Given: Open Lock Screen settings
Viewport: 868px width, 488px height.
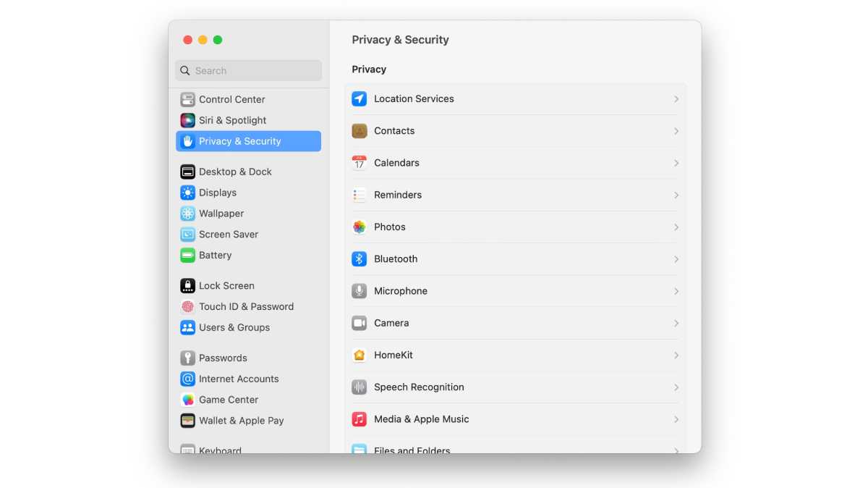Looking at the screenshot, I should pyautogui.click(x=226, y=285).
